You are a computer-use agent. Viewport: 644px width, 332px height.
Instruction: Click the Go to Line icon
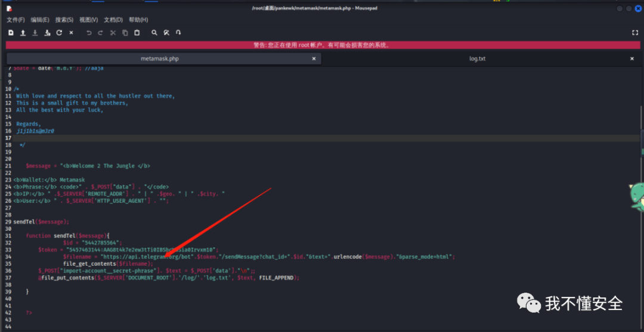[178, 33]
